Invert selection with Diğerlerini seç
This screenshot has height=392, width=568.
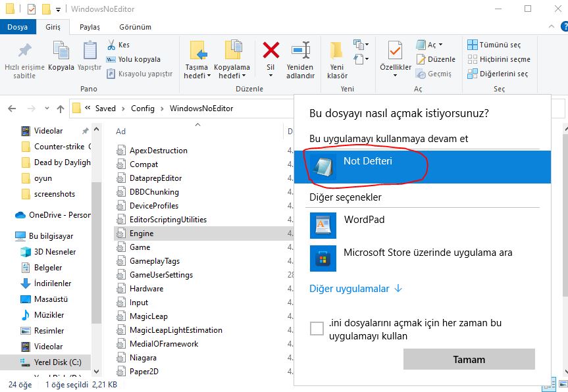click(498, 74)
